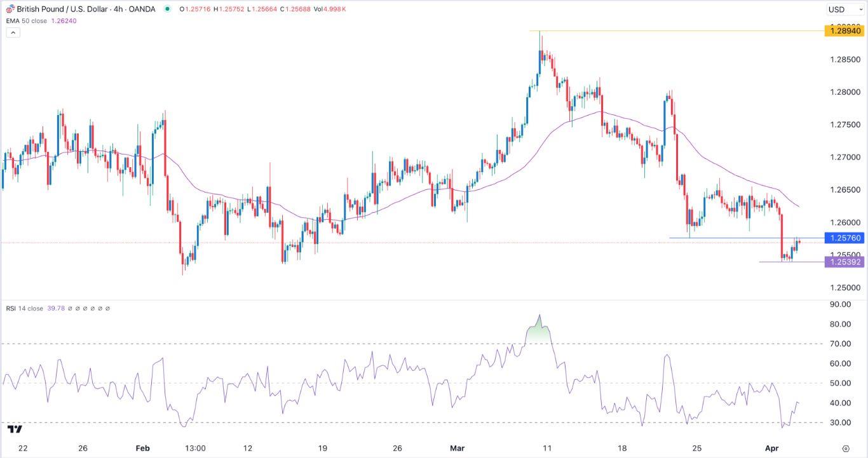Collapse the indicator legend with the up chevron
This screenshot has height=458, width=868.
click(x=12, y=32)
